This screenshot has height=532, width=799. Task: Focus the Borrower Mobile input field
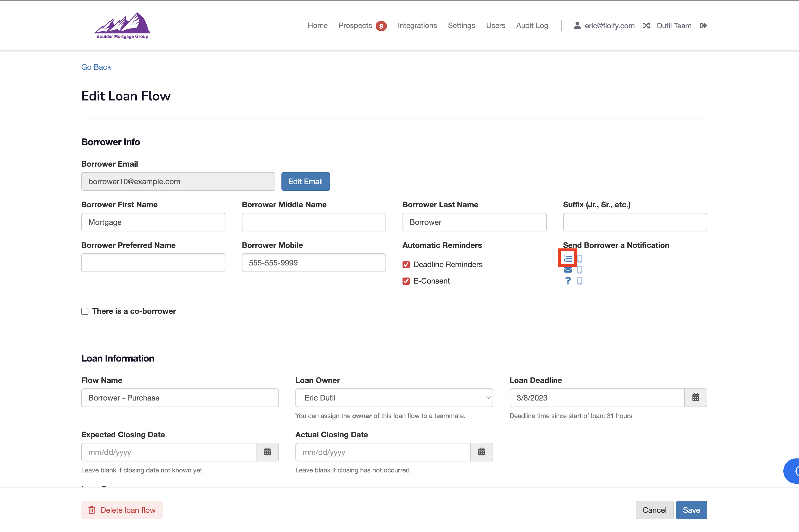[x=313, y=263]
